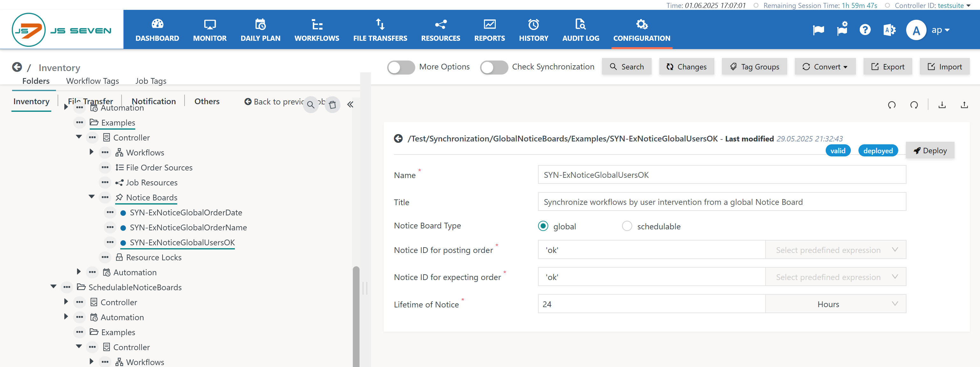Select the Notification tab
The width and height of the screenshot is (980, 367).
point(154,101)
